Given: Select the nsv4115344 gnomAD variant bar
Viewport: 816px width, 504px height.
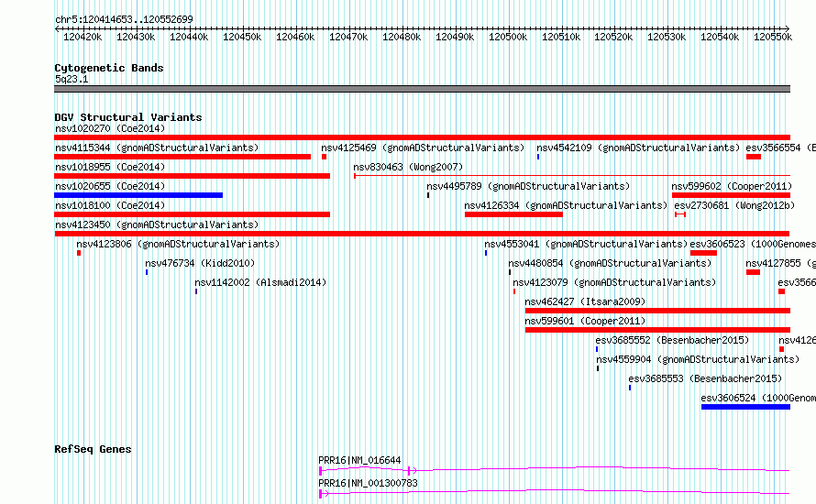Looking at the screenshot, I should pyautogui.click(x=182, y=157).
